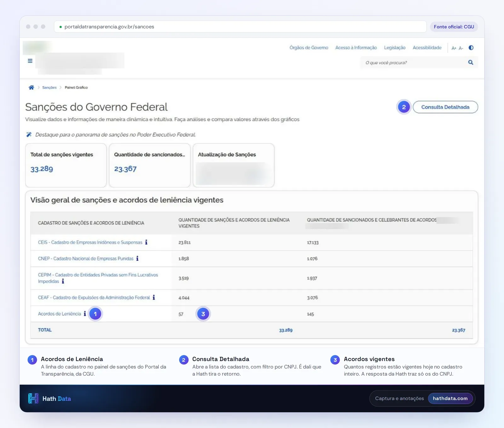
Task: Open the hamburger menu icon
Action: point(30,61)
